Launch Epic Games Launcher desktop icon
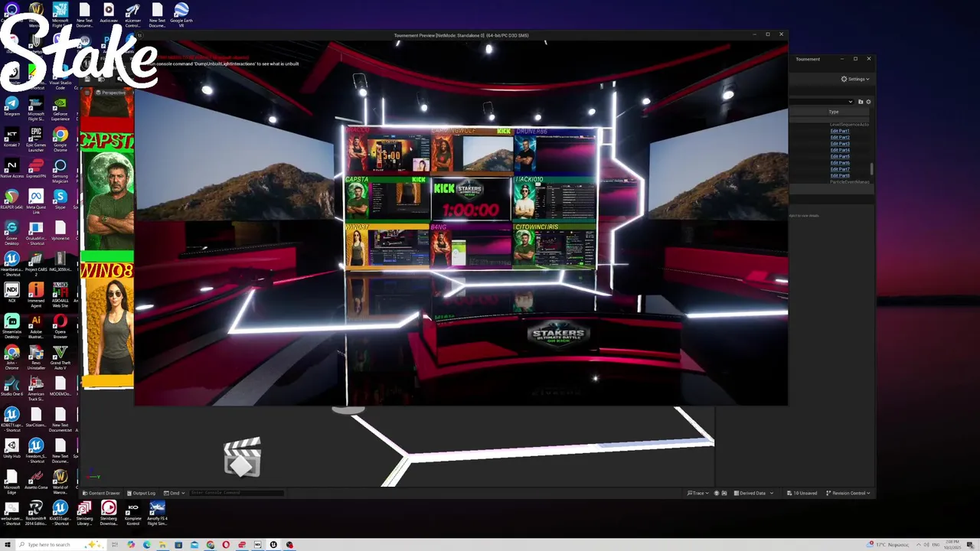Screen dimensions: 980x551 [x=36, y=140]
